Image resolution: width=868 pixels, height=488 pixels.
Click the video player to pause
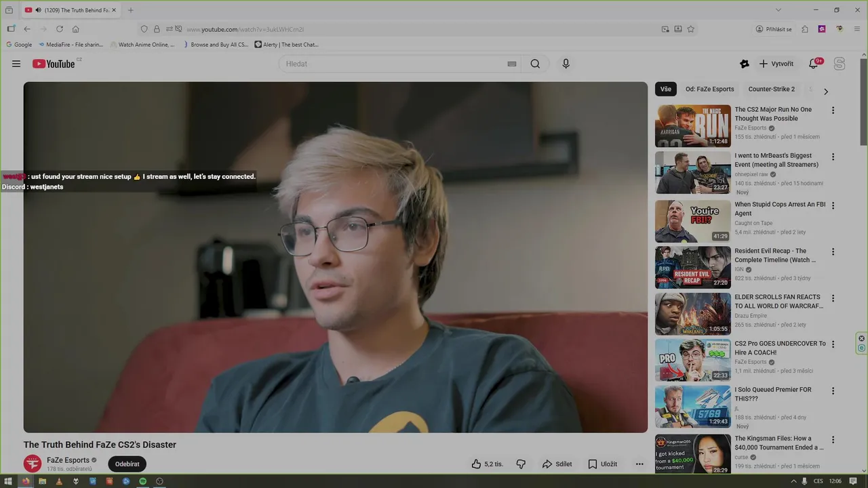(336, 257)
